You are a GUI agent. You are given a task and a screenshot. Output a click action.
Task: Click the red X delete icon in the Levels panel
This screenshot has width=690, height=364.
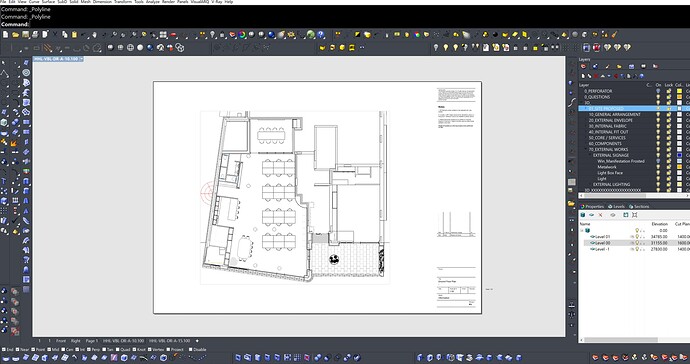tap(600, 215)
